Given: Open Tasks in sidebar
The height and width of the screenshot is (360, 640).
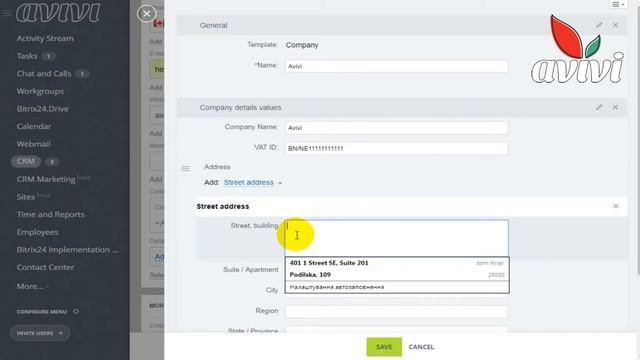Looking at the screenshot, I should click(x=27, y=56).
